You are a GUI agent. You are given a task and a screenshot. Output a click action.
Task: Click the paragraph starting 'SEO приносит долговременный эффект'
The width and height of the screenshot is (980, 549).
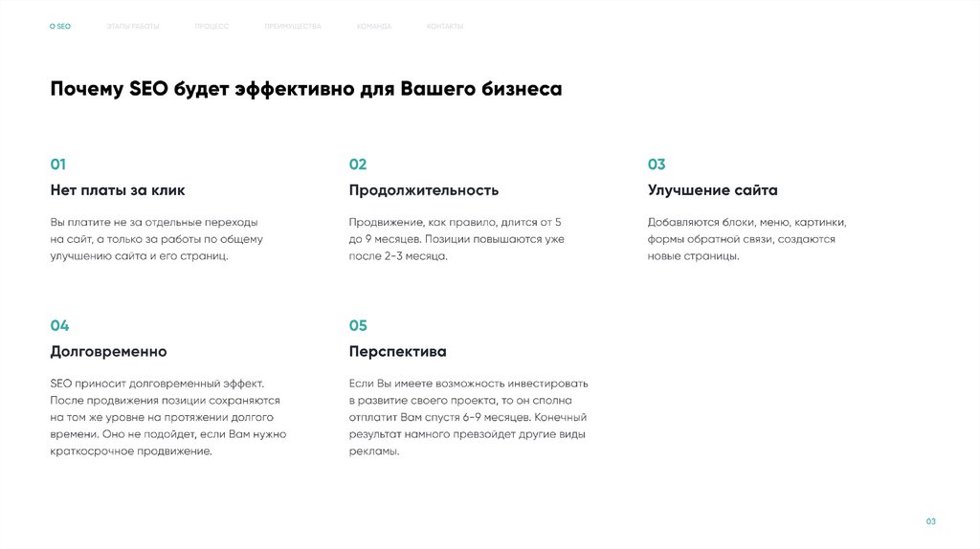pos(168,417)
